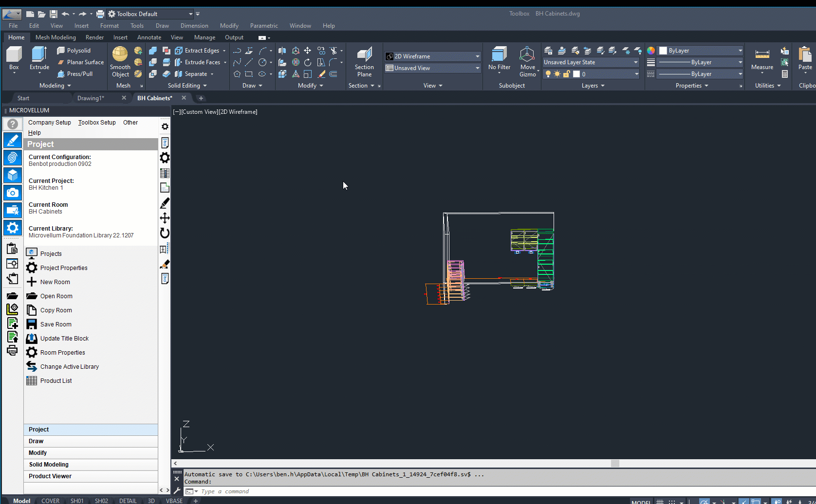Click the Change Active Library icon
This screenshot has height=504, width=816.
coord(32,367)
